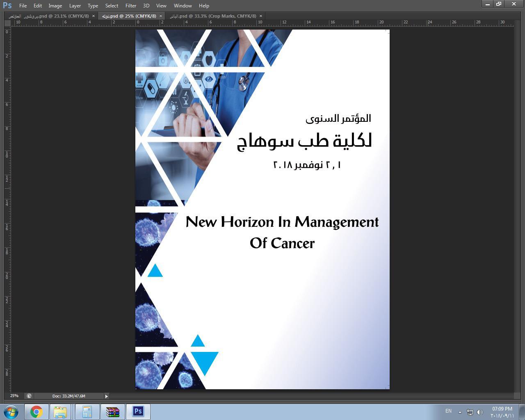Click the volume speaker icon in system tray

coord(480,412)
